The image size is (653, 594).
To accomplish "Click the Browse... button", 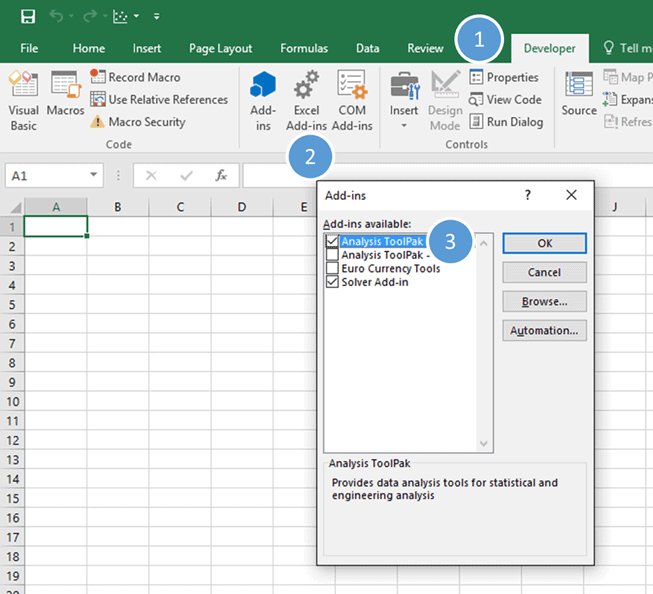I will 544,301.
